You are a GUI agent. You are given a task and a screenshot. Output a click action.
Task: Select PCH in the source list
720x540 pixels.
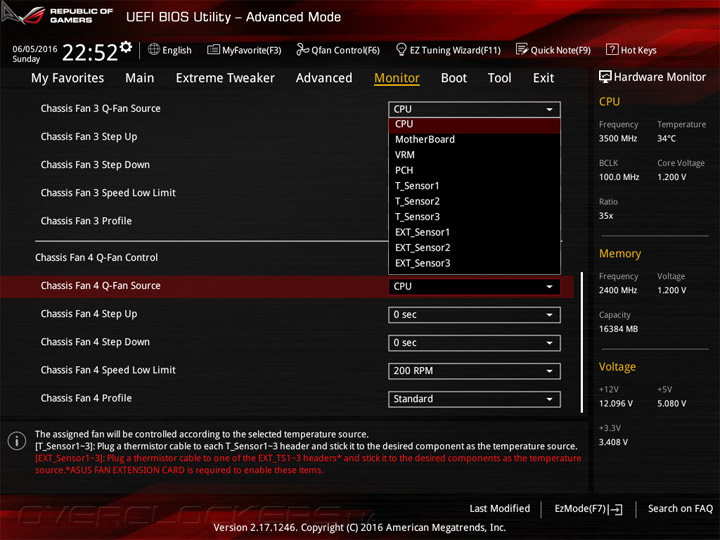coord(474,170)
